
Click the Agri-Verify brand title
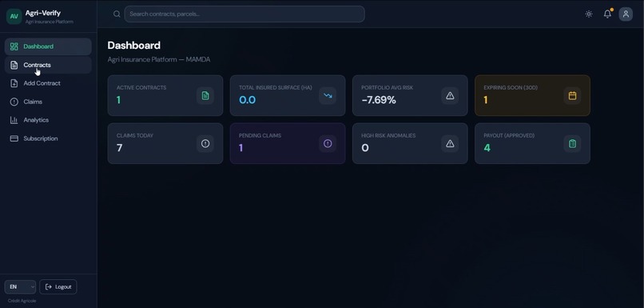click(42, 13)
